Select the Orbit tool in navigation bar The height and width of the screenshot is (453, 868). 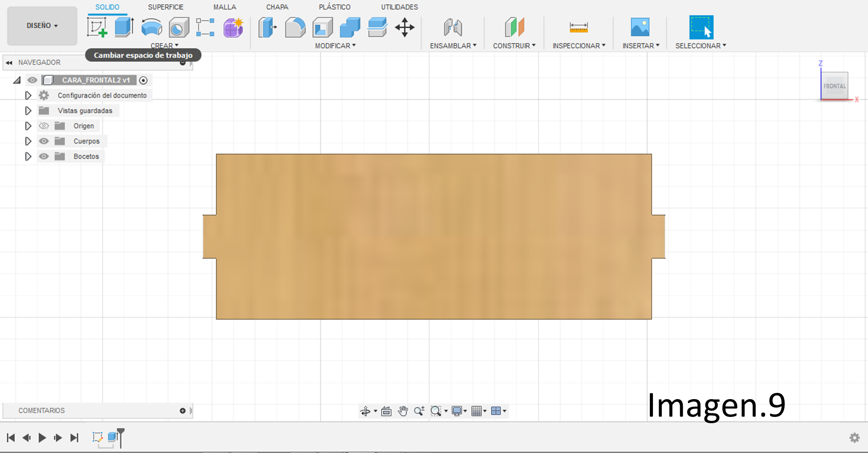tap(365, 411)
